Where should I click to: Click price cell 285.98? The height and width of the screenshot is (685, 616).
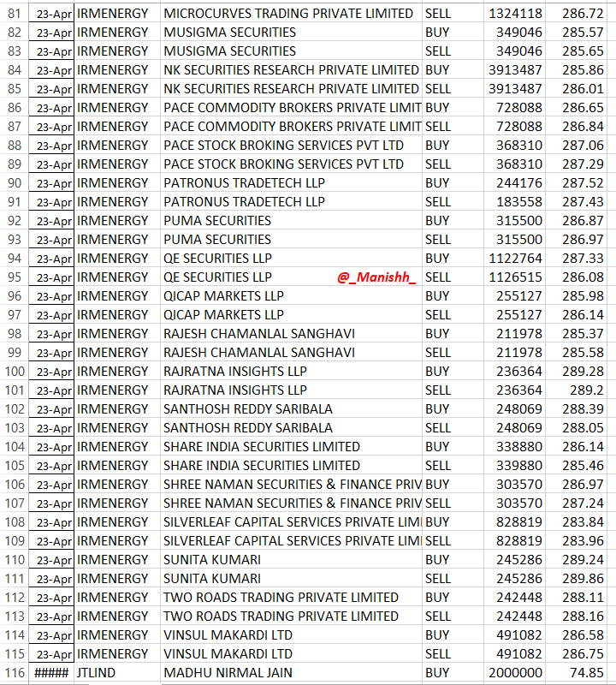click(576, 295)
